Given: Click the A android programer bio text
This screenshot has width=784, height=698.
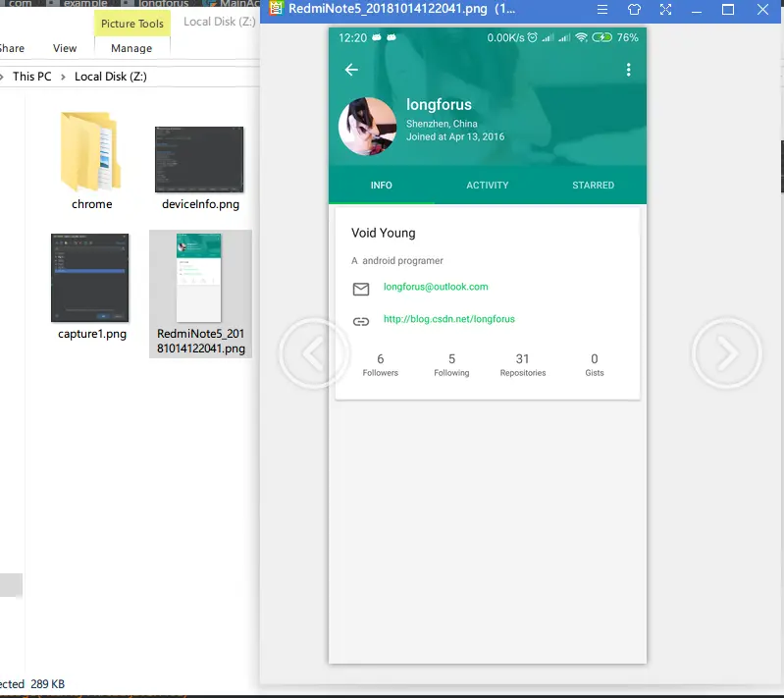Looking at the screenshot, I should [397, 261].
